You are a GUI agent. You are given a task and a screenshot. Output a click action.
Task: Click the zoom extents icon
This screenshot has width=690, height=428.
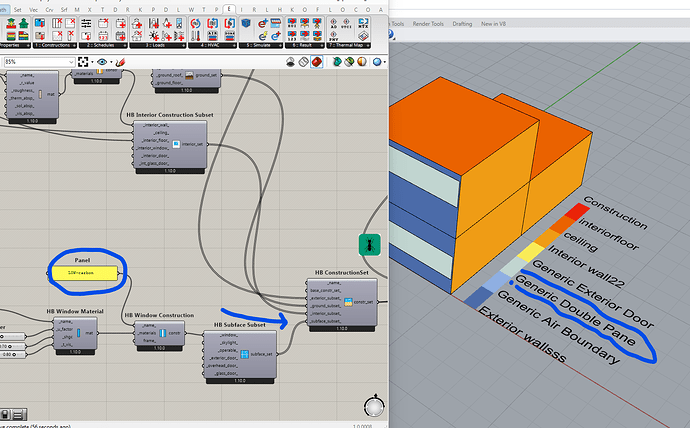coord(83,62)
